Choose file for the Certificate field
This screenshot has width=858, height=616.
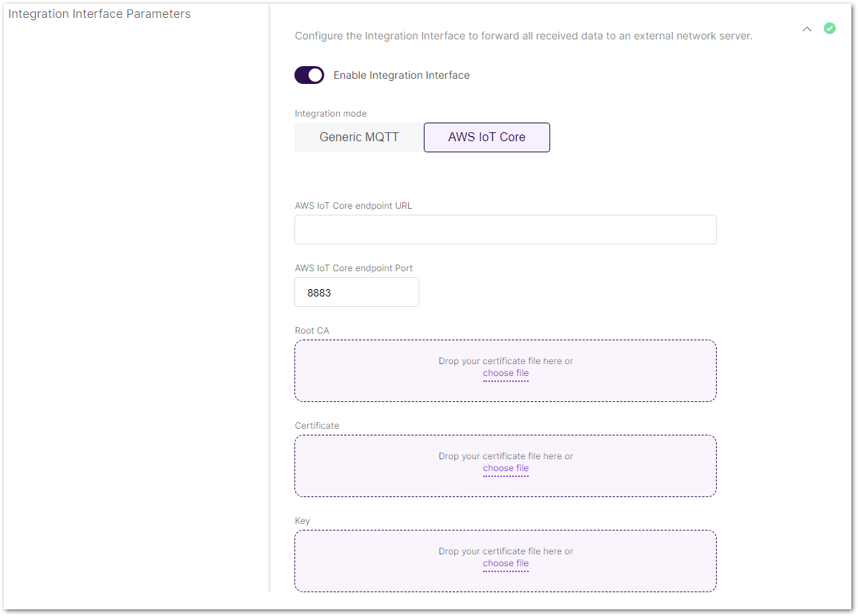pyautogui.click(x=506, y=469)
